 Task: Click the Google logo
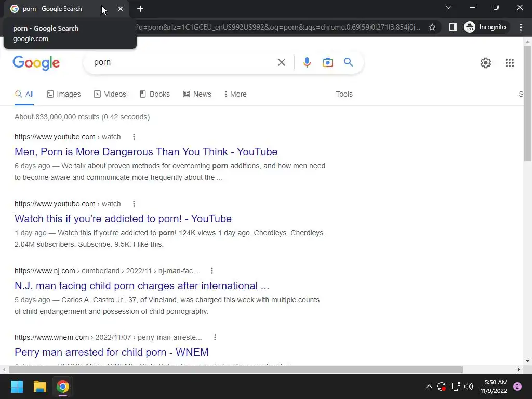tap(36, 63)
